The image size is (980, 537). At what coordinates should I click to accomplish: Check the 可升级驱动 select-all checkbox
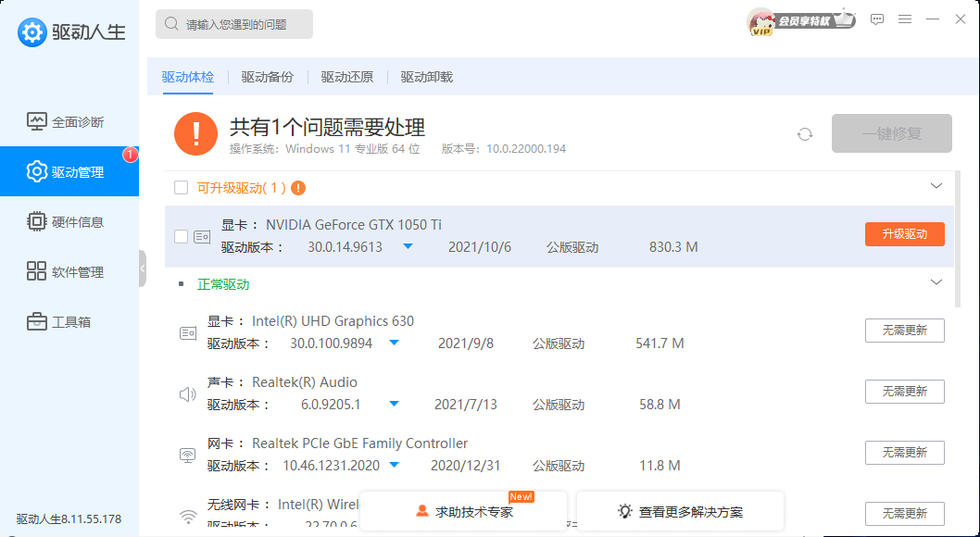[x=181, y=187]
